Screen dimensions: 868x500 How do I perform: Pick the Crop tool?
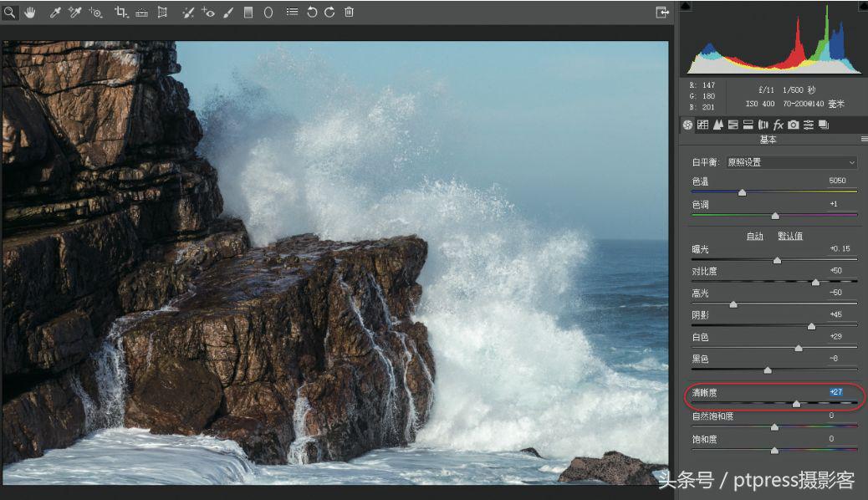coord(120,13)
